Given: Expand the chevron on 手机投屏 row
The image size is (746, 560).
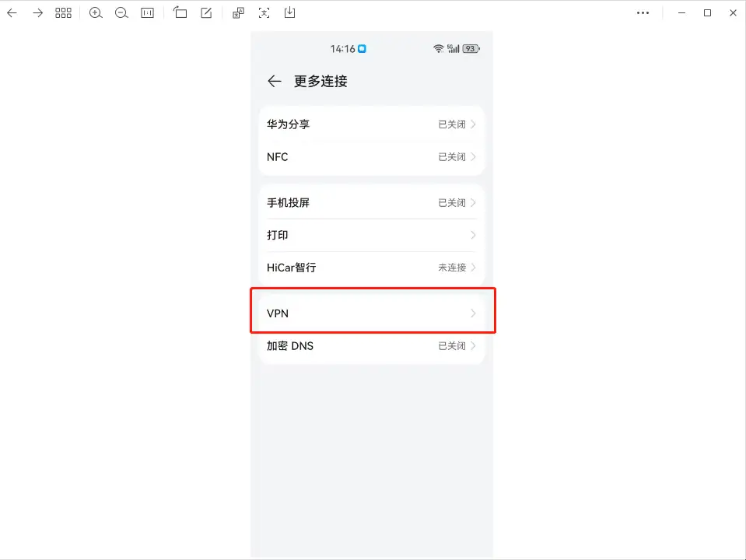Looking at the screenshot, I should (473, 203).
